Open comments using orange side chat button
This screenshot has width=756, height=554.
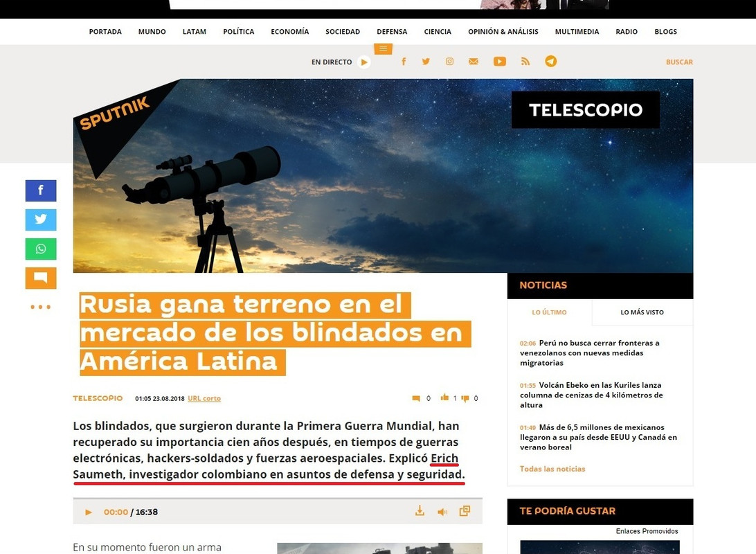(x=40, y=278)
